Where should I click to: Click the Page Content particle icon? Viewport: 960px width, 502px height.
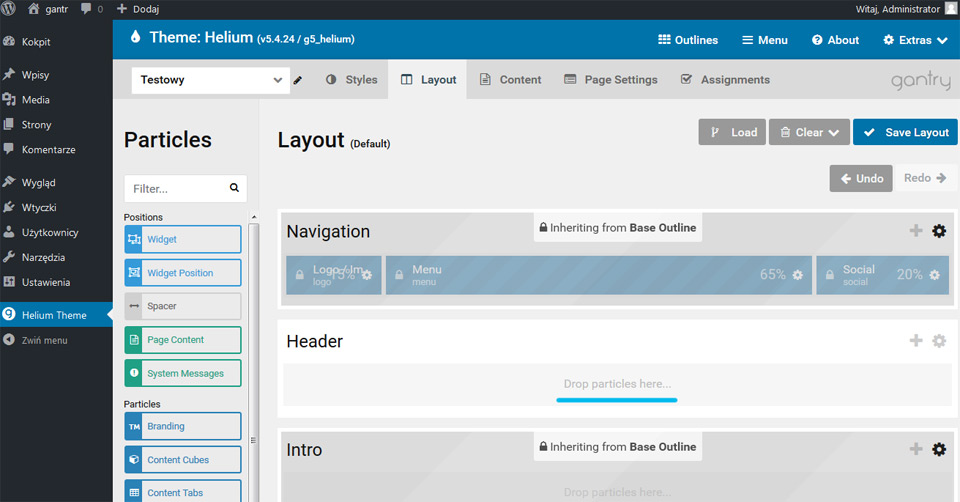[x=134, y=340]
